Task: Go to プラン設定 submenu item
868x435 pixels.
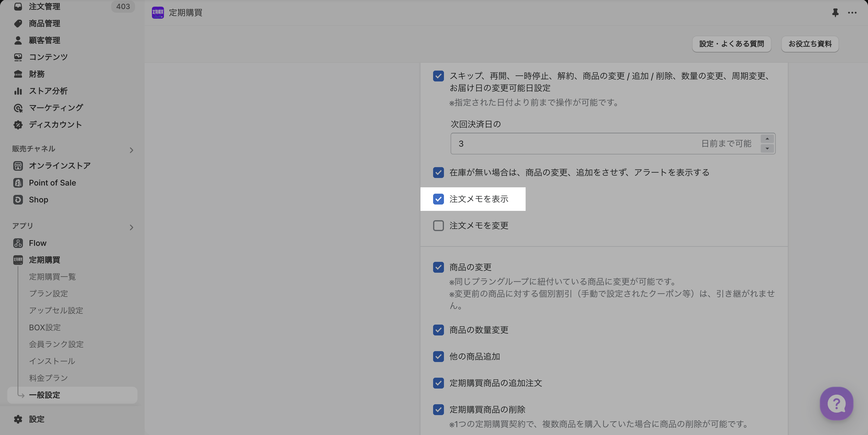Action: coord(48,294)
